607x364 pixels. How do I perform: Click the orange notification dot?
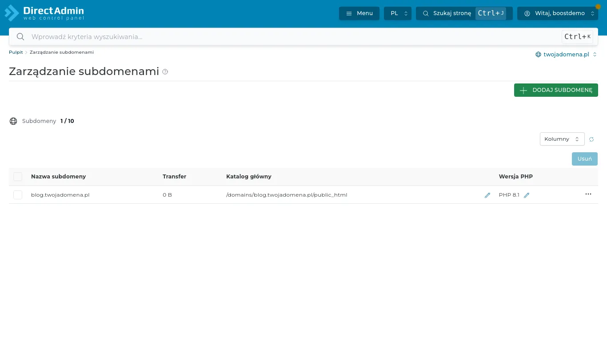pos(598,7)
